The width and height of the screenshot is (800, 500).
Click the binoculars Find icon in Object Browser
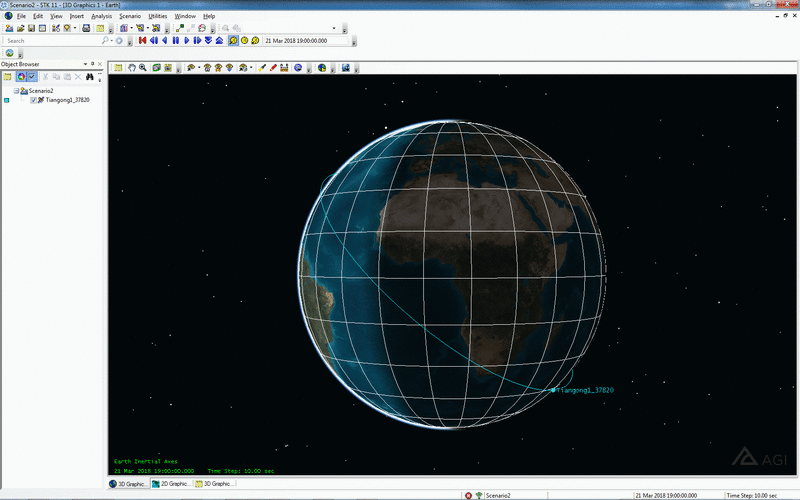90,77
